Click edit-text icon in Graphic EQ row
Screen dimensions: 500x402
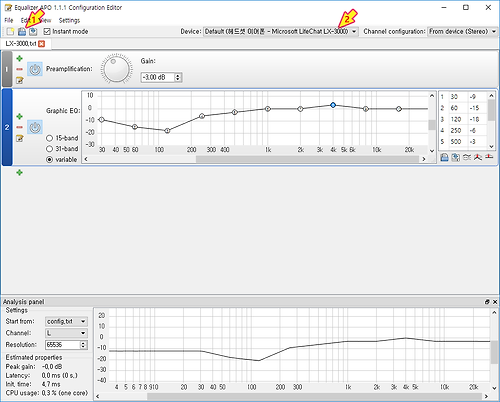pos(20,138)
